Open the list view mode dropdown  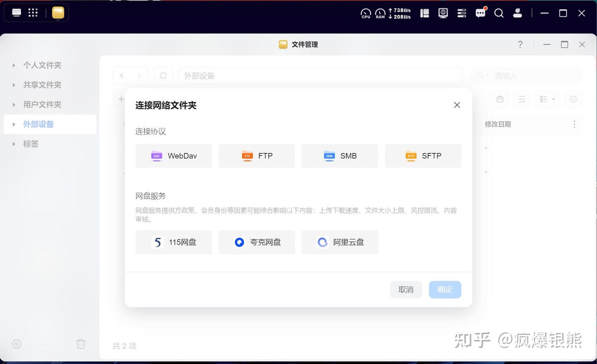548,99
